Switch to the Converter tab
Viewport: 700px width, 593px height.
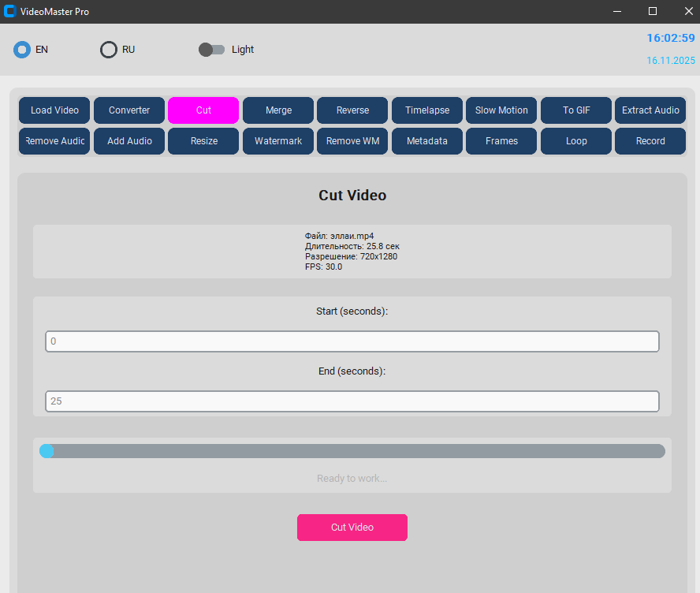point(129,110)
